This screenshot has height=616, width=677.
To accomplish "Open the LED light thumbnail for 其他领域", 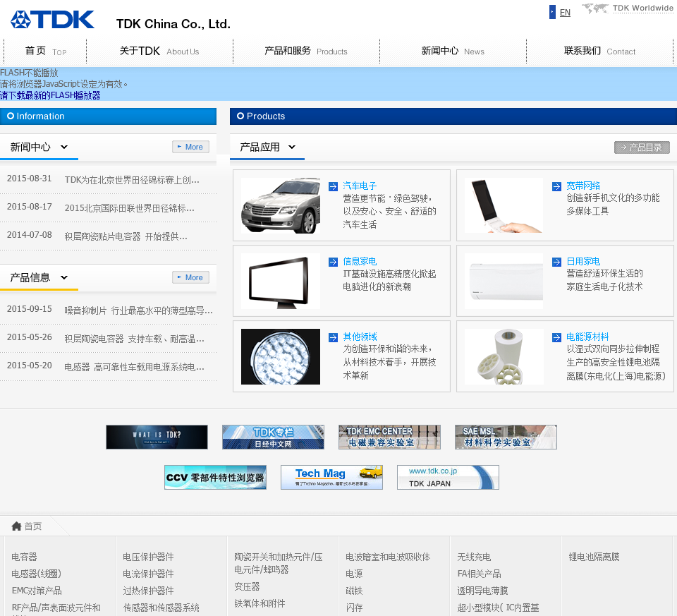I will (x=280, y=356).
